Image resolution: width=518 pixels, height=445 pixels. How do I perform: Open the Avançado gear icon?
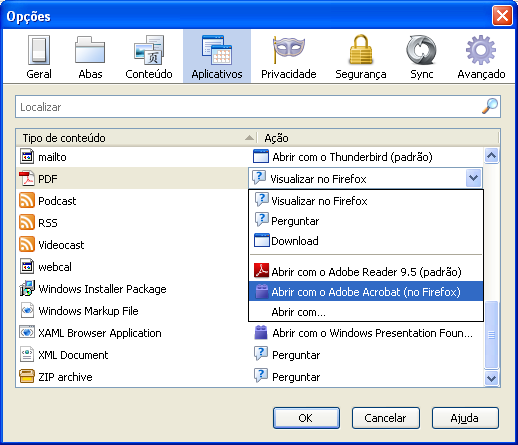click(x=481, y=50)
